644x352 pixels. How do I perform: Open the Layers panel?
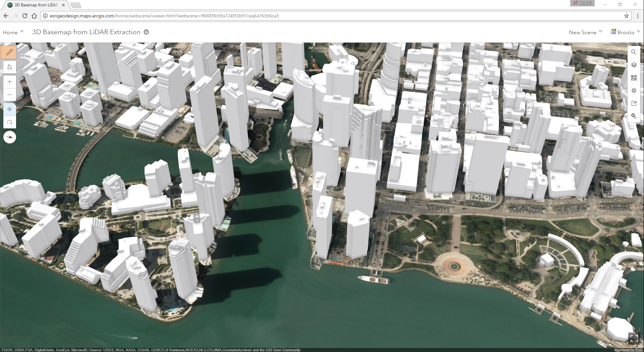coord(634,65)
